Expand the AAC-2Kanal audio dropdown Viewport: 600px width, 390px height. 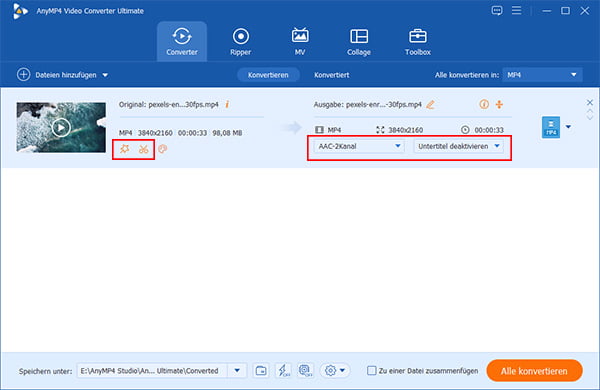click(359, 146)
